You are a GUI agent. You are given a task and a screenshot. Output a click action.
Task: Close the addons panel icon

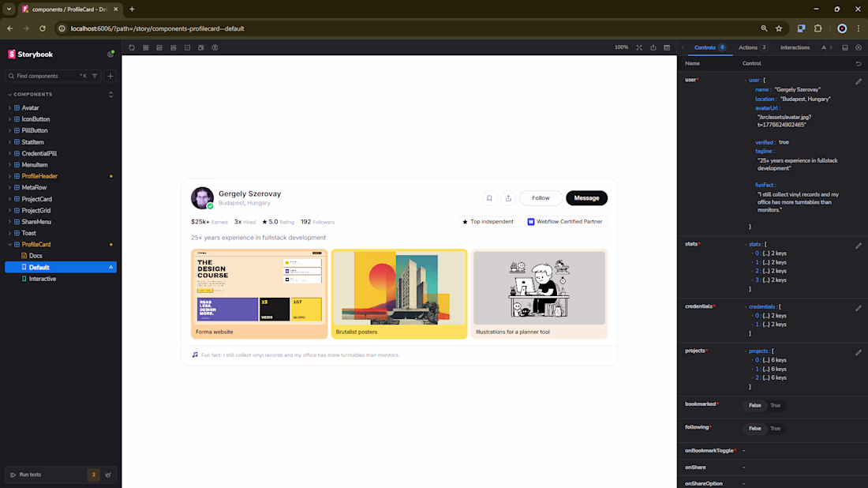(x=859, y=47)
